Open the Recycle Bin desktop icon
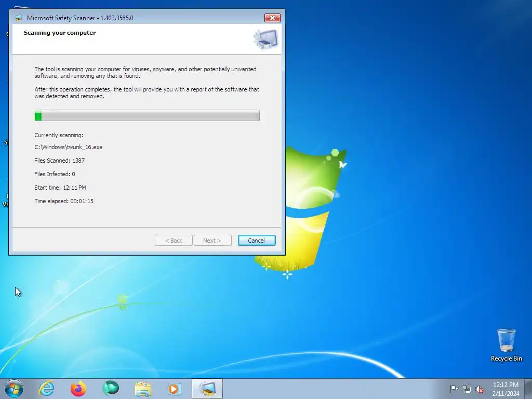 [x=506, y=345]
